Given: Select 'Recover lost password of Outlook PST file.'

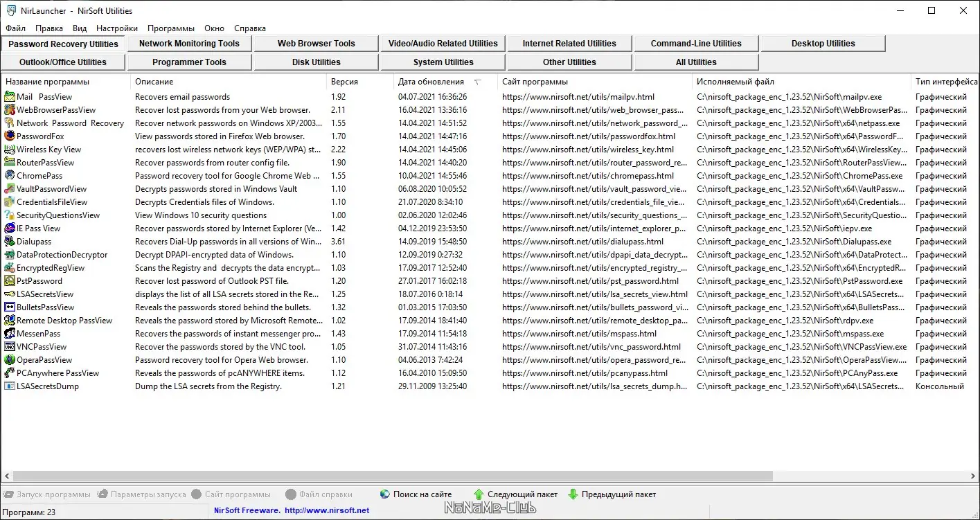Looking at the screenshot, I should tap(212, 281).
